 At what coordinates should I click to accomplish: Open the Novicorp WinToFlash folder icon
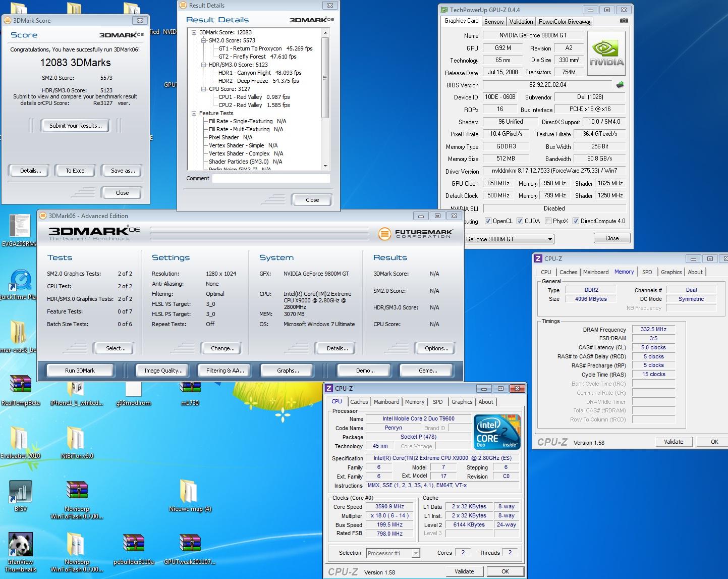[x=76, y=545]
